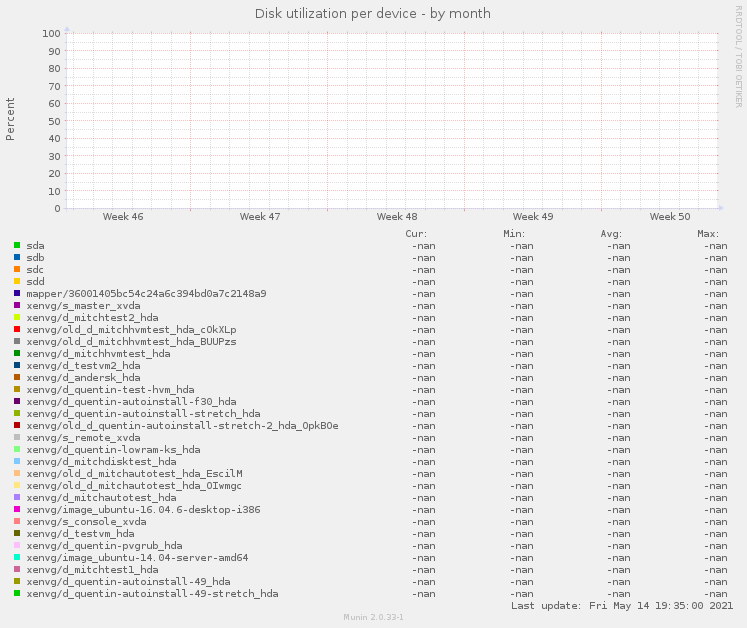This screenshot has height=628, width=747.
Task: Select the orange sdc legend swatch
Action: pyautogui.click(x=17, y=269)
